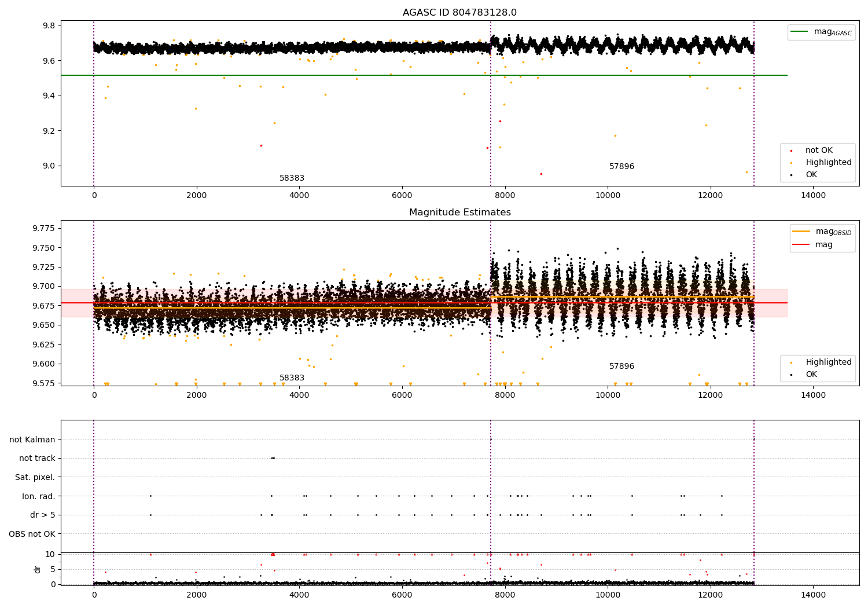Click the 9.575 y-axis tick label
The width and height of the screenshot is (868, 608).
pyautogui.click(x=44, y=383)
